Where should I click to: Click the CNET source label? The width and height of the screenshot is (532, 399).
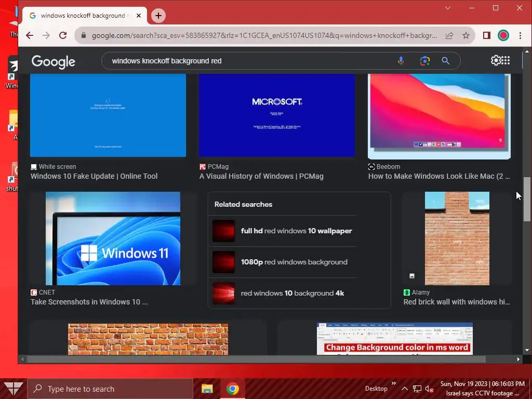pos(46,292)
